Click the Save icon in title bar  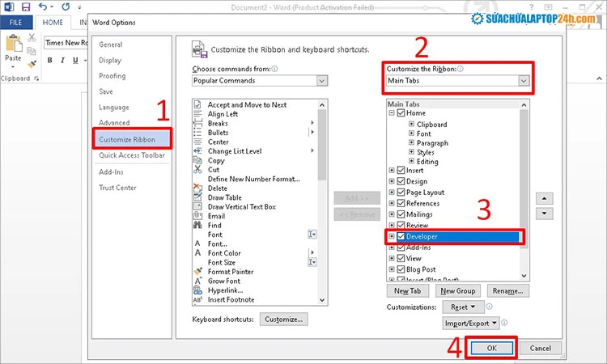click(x=27, y=6)
